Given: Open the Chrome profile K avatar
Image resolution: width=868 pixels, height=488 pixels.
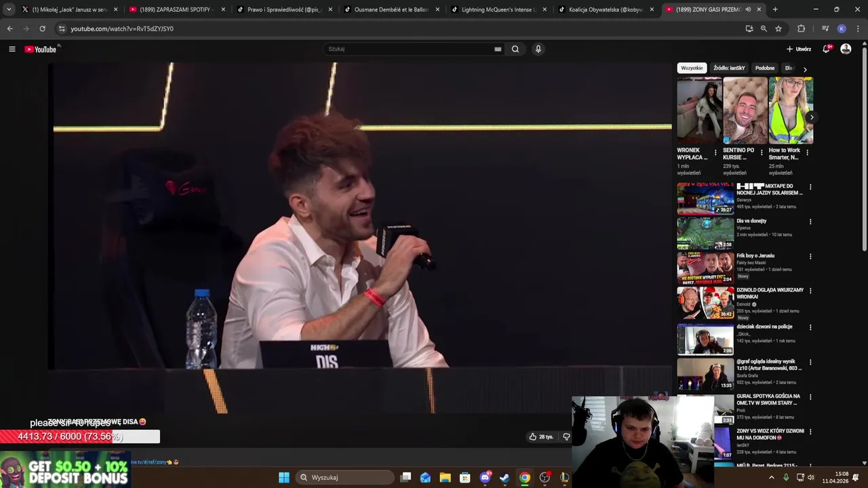Looking at the screenshot, I should tap(842, 28).
